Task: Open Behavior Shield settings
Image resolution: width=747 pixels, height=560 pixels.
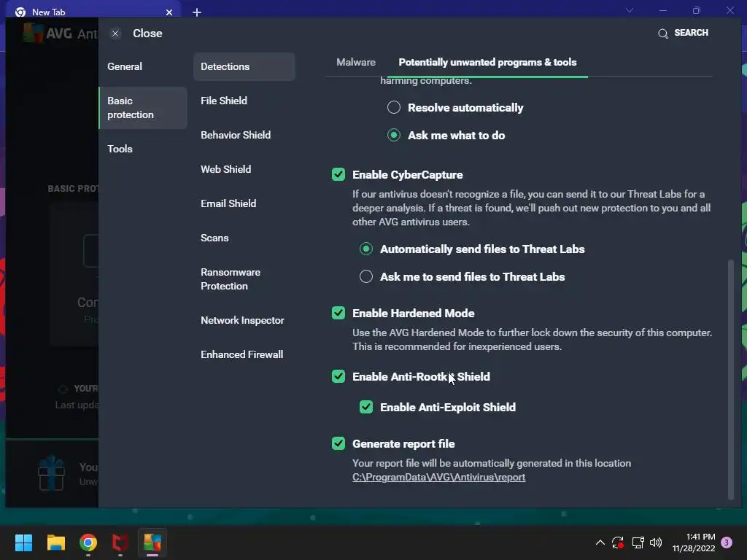Action: click(x=236, y=135)
